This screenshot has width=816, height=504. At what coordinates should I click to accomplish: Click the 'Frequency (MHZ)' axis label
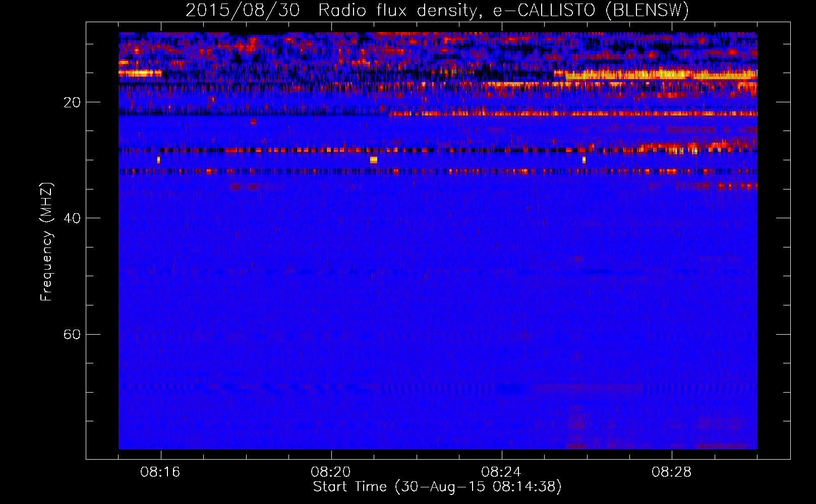(x=46, y=242)
